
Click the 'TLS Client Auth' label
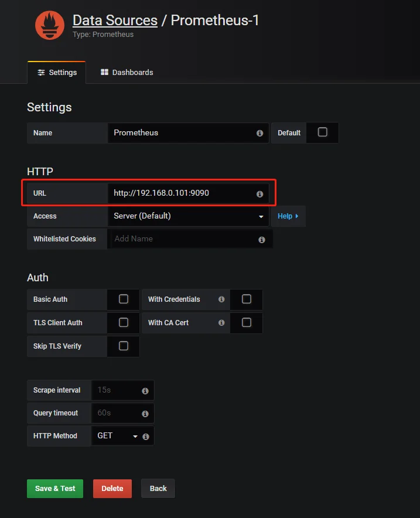tap(58, 323)
